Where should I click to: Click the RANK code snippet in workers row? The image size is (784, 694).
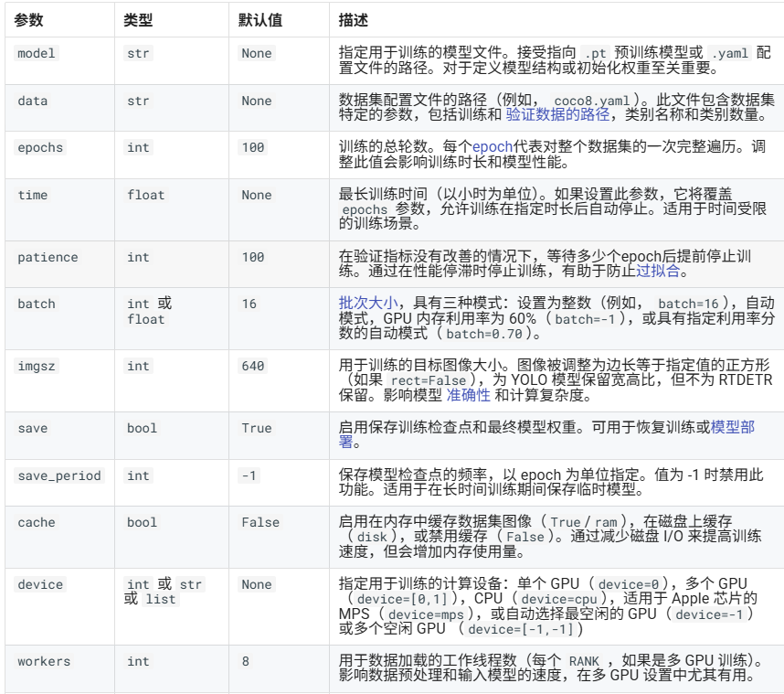(584, 661)
